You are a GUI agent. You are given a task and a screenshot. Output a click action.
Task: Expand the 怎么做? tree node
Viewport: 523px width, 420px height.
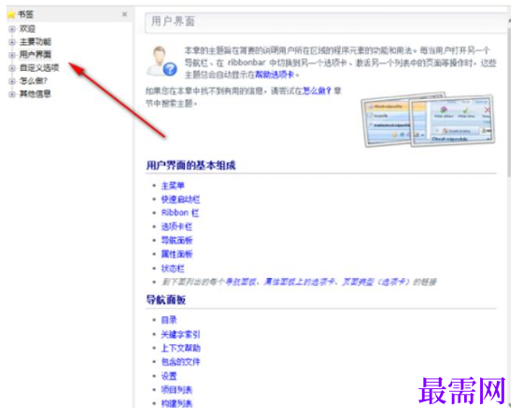tap(12, 81)
